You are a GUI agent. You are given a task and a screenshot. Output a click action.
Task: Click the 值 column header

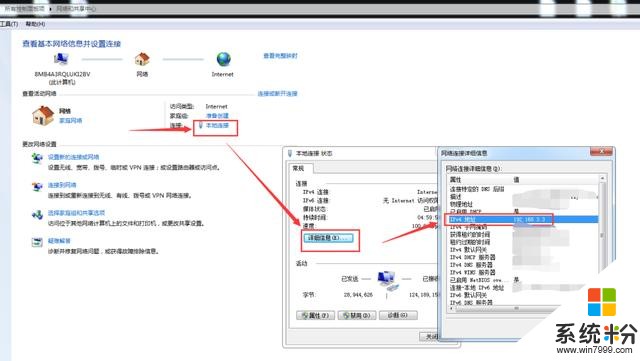click(x=555, y=180)
